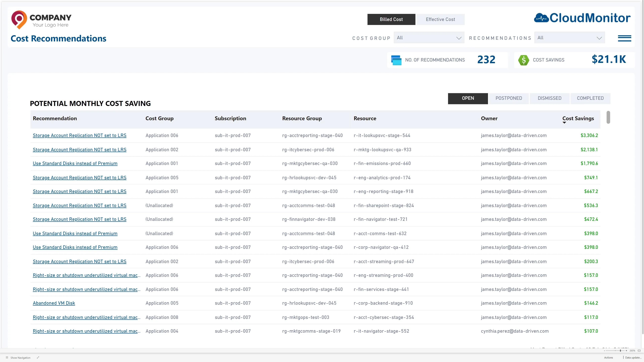
Task: Sort by the Cost Group column header
Action: click(160, 118)
